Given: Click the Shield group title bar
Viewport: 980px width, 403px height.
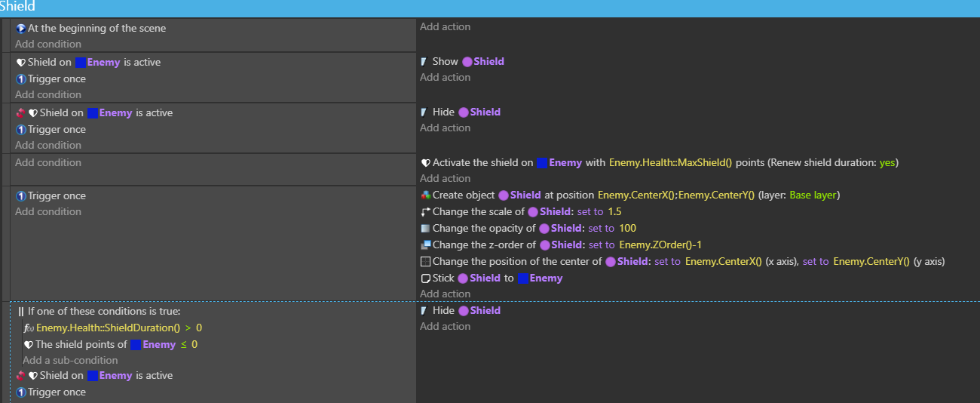Looking at the screenshot, I should 490,8.
